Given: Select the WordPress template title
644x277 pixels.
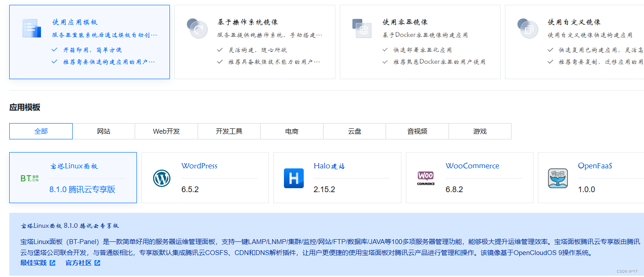Looking at the screenshot, I should [x=199, y=166].
